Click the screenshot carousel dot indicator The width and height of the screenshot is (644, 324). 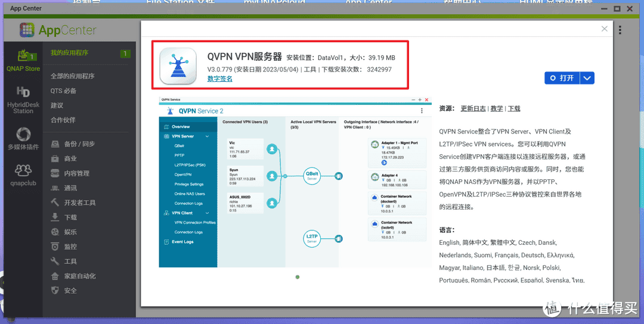pos(298,277)
